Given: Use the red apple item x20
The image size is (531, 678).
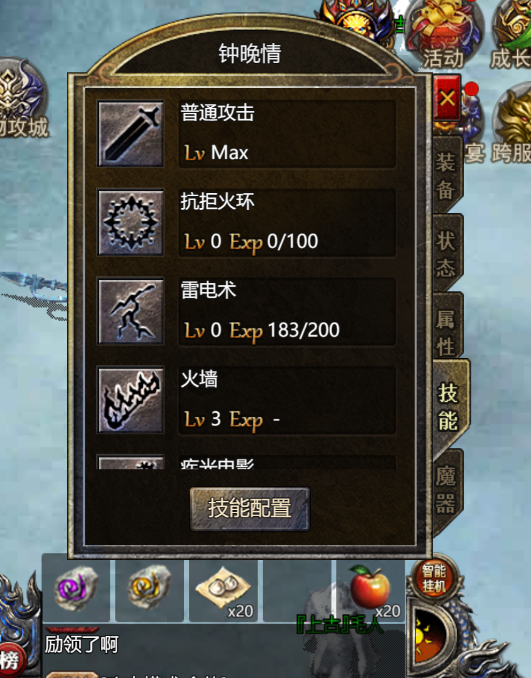Looking at the screenshot, I should coord(371,590).
